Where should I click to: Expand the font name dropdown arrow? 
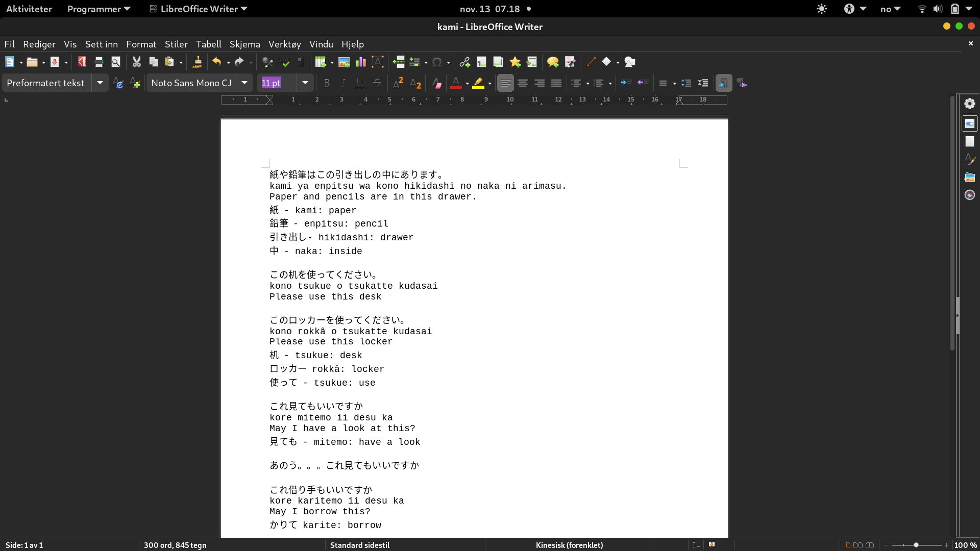(244, 83)
